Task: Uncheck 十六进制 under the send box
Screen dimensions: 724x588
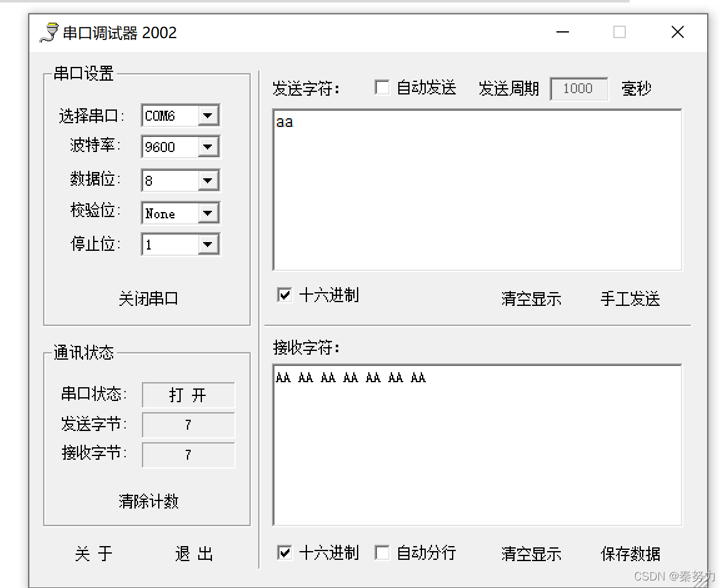Action: tap(284, 295)
